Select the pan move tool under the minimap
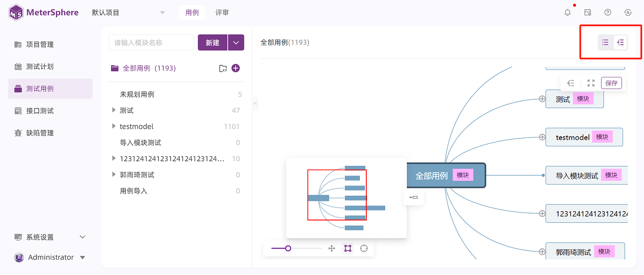The image size is (644, 275). [332, 248]
